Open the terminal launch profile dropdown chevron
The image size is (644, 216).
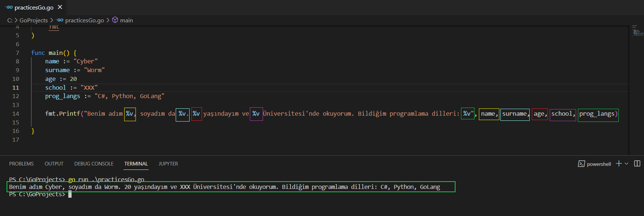coord(626,164)
